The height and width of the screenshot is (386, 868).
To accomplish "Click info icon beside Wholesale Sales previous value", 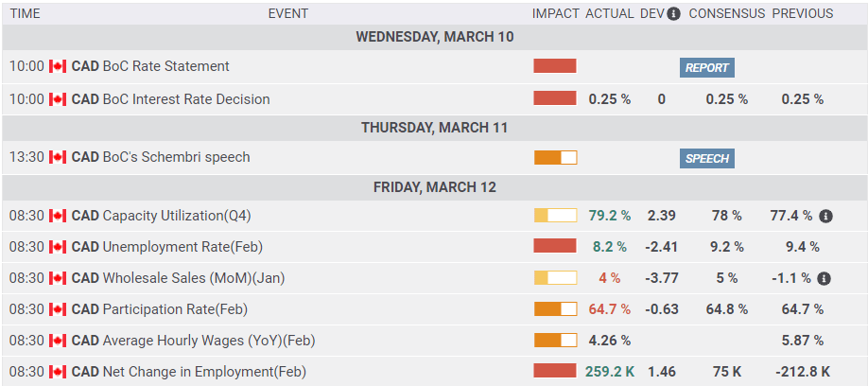I will pyautogui.click(x=824, y=278).
